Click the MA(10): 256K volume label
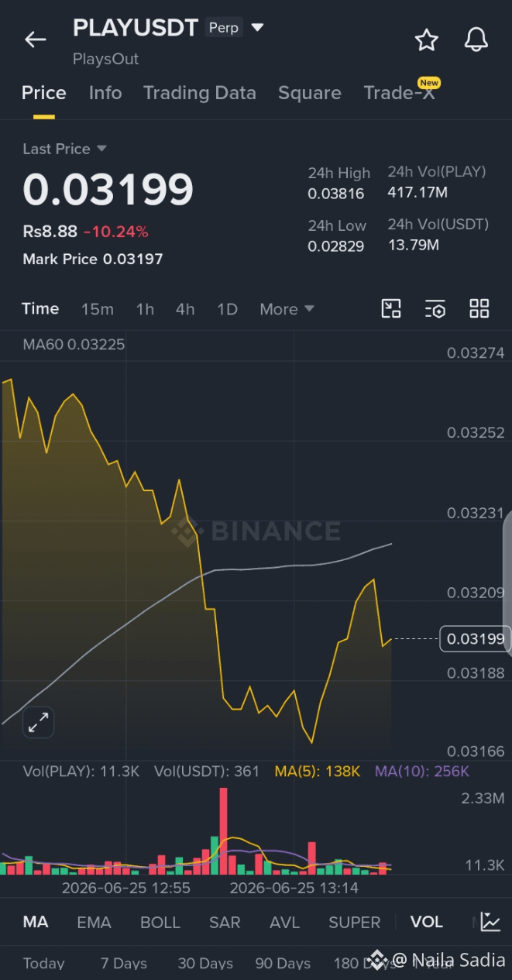 click(x=422, y=771)
